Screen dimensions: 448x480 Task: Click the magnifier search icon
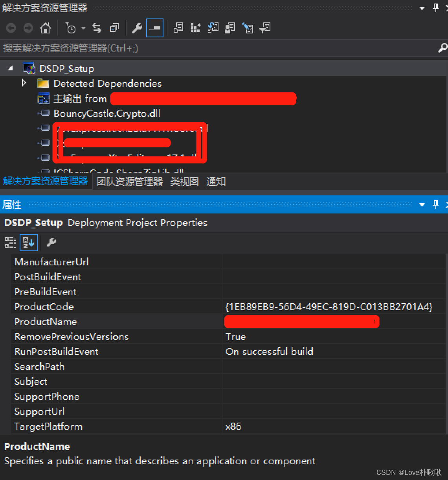tap(442, 48)
